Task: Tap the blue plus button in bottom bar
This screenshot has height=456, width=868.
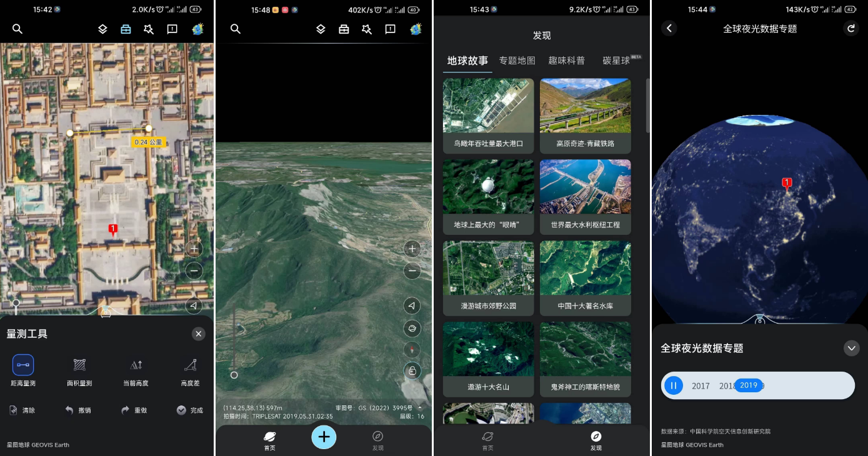Action: (x=324, y=437)
